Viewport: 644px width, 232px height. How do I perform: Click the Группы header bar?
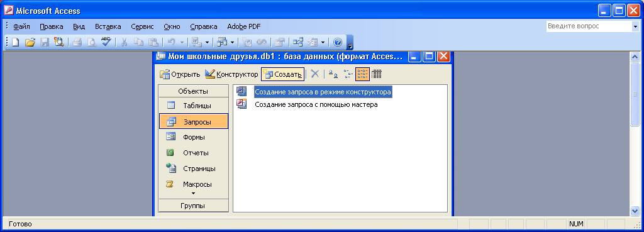click(x=193, y=206)
